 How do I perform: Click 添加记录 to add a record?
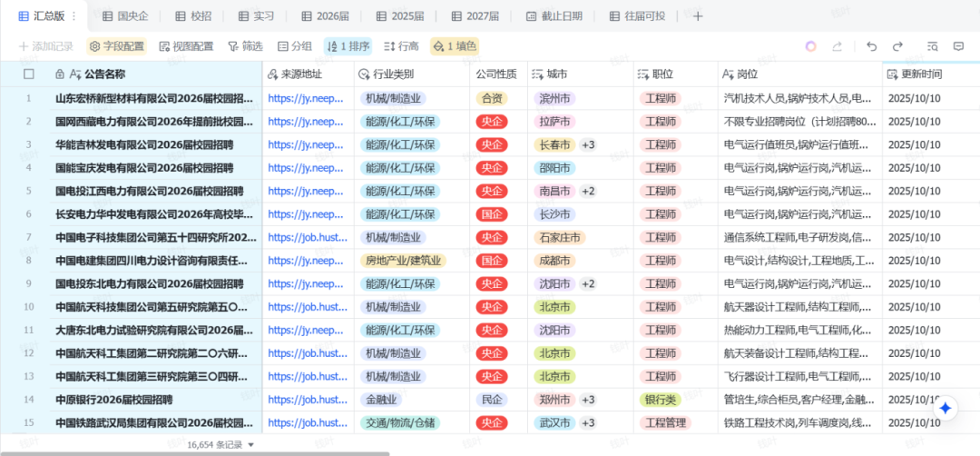46,46
